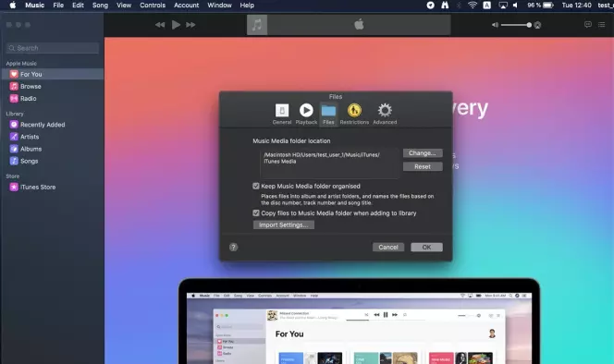614x364 pixels.
Task: Open the Controls menu
Action: [x=153, y=6]
